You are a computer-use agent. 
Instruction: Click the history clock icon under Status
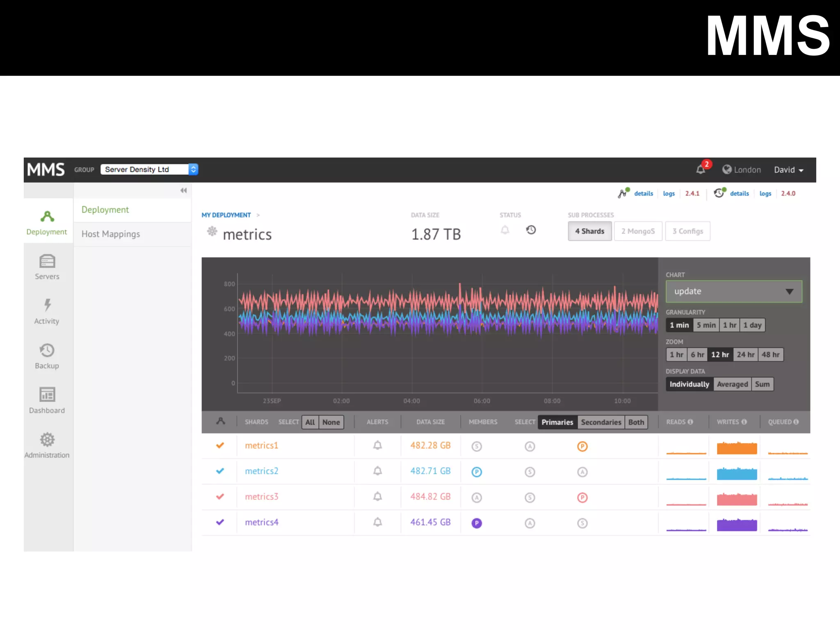click(x=531, y=230)
